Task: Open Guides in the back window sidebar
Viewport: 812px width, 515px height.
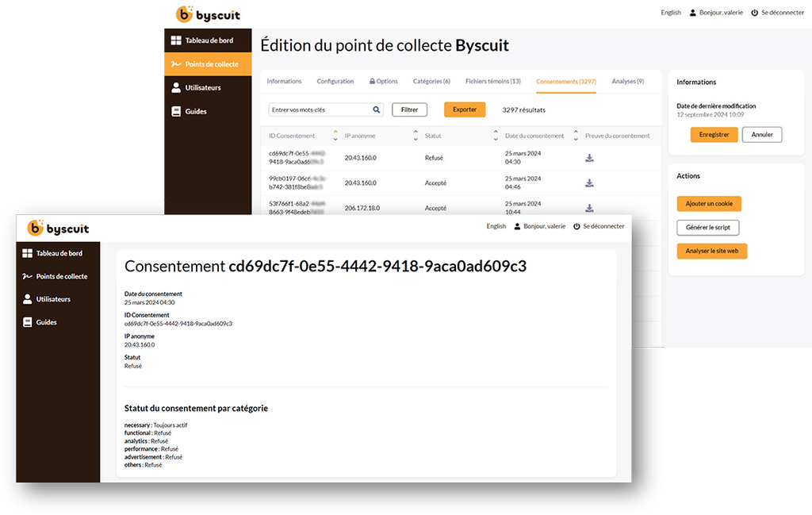Action: tap(208, 111)
